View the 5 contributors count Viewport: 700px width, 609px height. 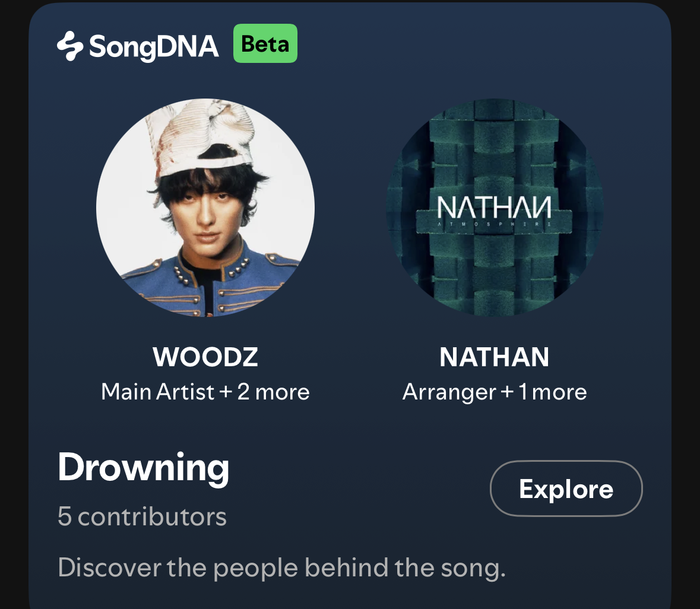click(x=142, y=516)
